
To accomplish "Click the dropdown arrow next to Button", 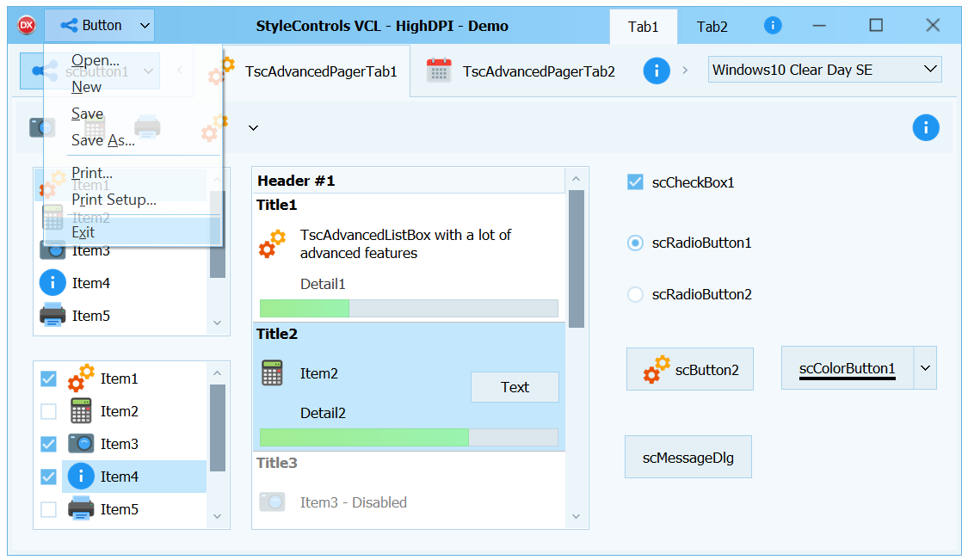I will 145,25.
